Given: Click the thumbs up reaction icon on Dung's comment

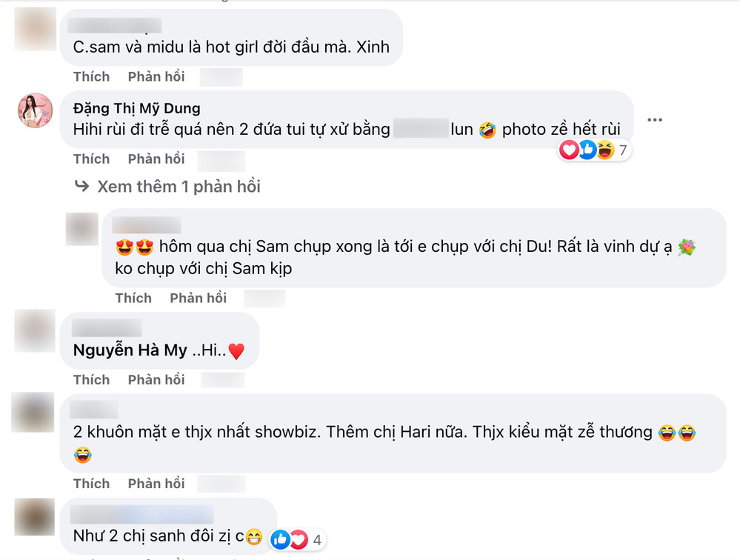Looking at the screenshot, I should pos(587,150).
